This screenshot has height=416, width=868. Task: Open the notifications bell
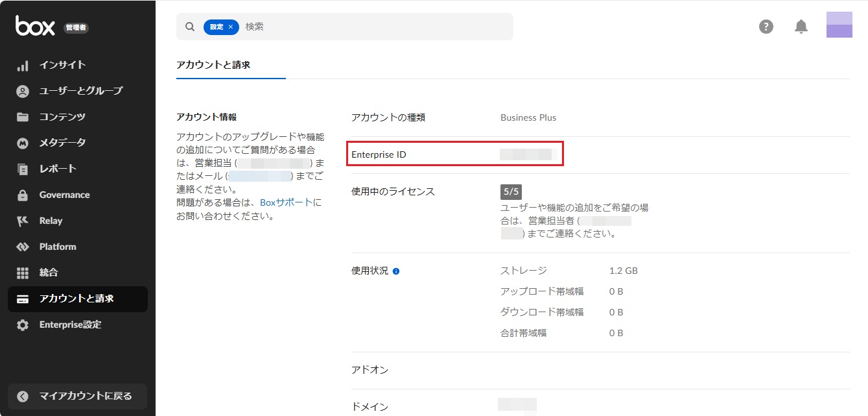801,27
